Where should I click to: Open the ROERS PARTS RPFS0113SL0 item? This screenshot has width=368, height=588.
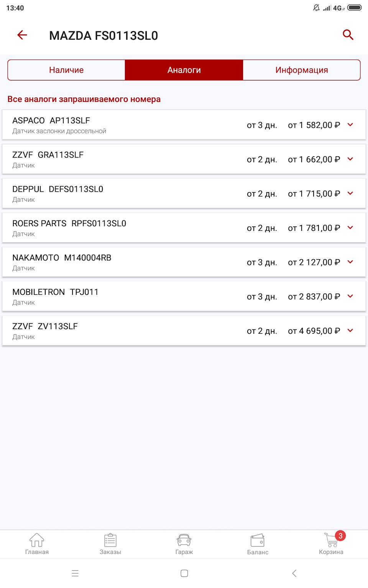pos(115,228)
